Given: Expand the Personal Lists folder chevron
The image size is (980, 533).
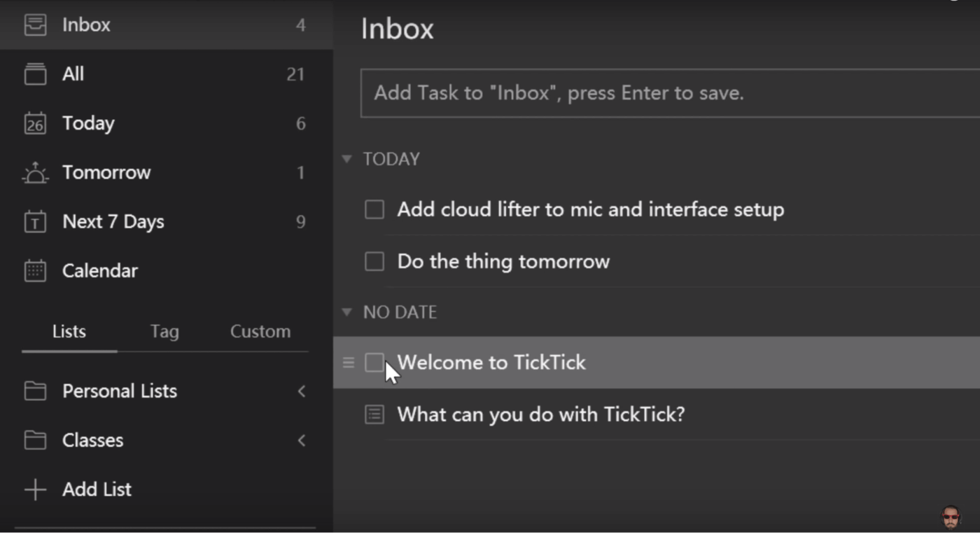Looking at the screenshot, I should tap(302, 391).
